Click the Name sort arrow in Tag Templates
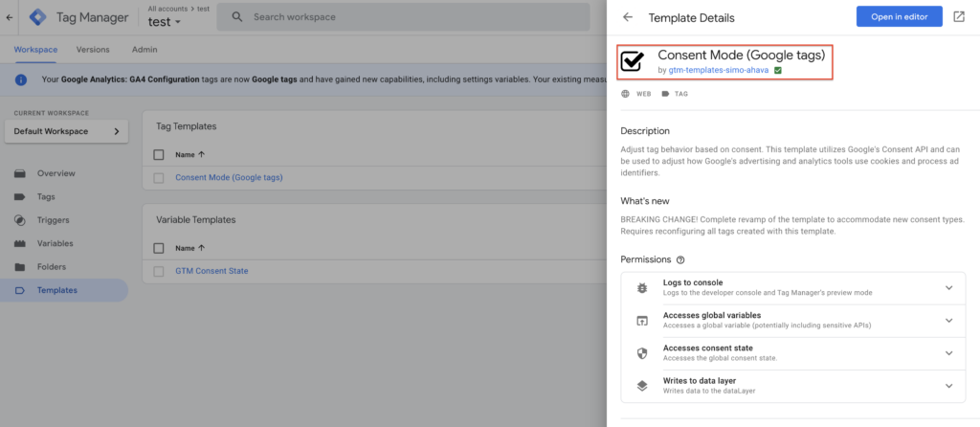 tap(202, 154)
